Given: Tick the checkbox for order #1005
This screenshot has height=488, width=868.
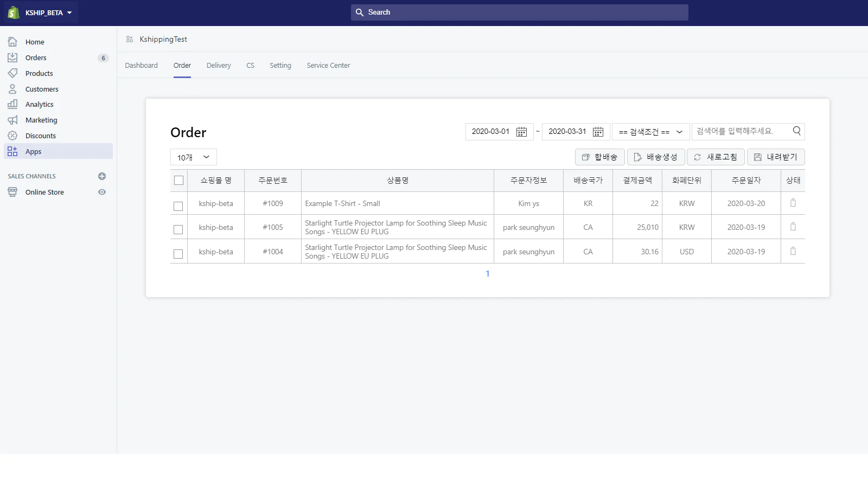Looking at the screenshot, I should coord(178,229).
